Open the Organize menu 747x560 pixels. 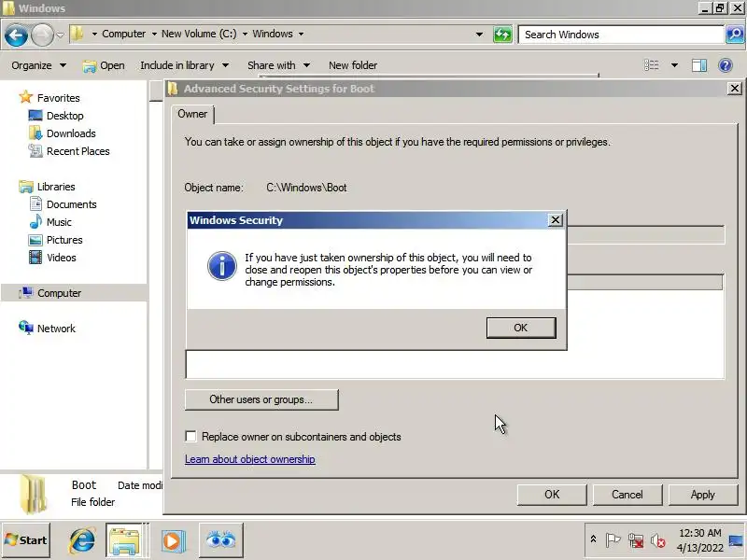[x=38, y=65]
